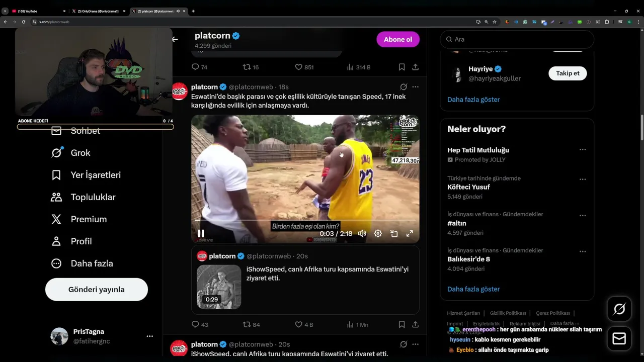Open Grok from the sidebar
Image resolution: width=644 pixels, height=362 pixels.
click(x=71, y=153)
